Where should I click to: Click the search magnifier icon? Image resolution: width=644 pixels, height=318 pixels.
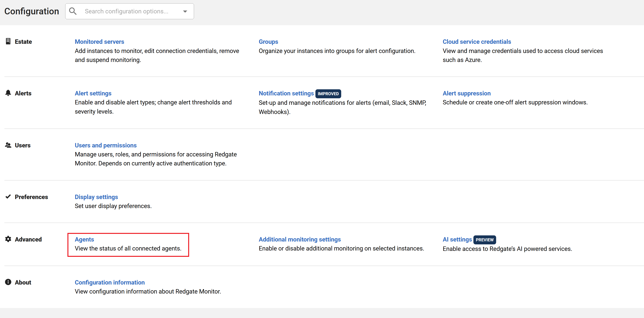73,11
